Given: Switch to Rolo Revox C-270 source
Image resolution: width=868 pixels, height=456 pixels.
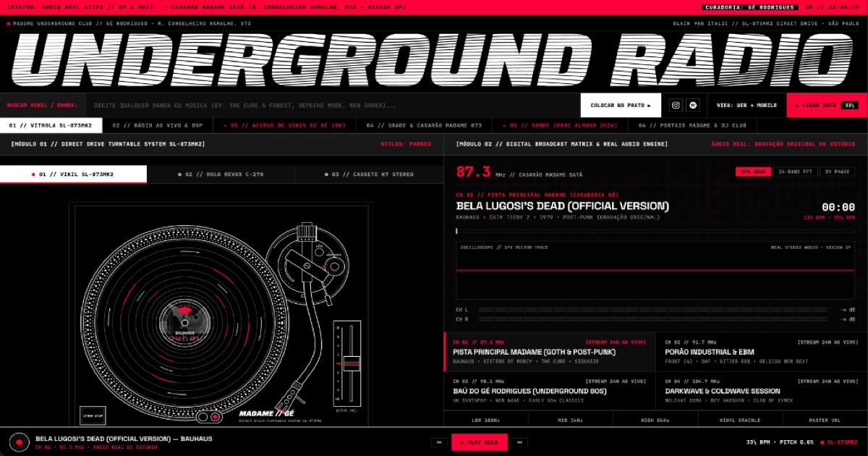Looking at the screenshot, I should coord(221,174).
